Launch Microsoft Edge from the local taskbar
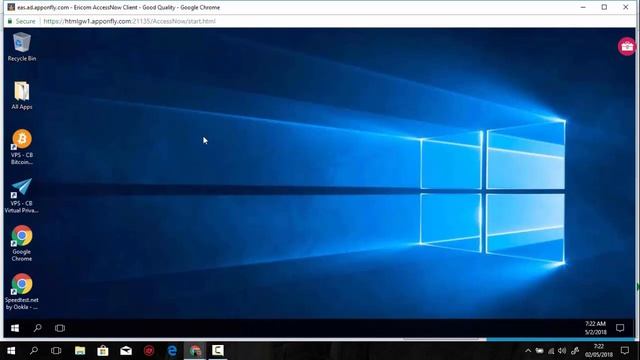Image resolution: width=640 pixels, height=360 pixels. 172,351
